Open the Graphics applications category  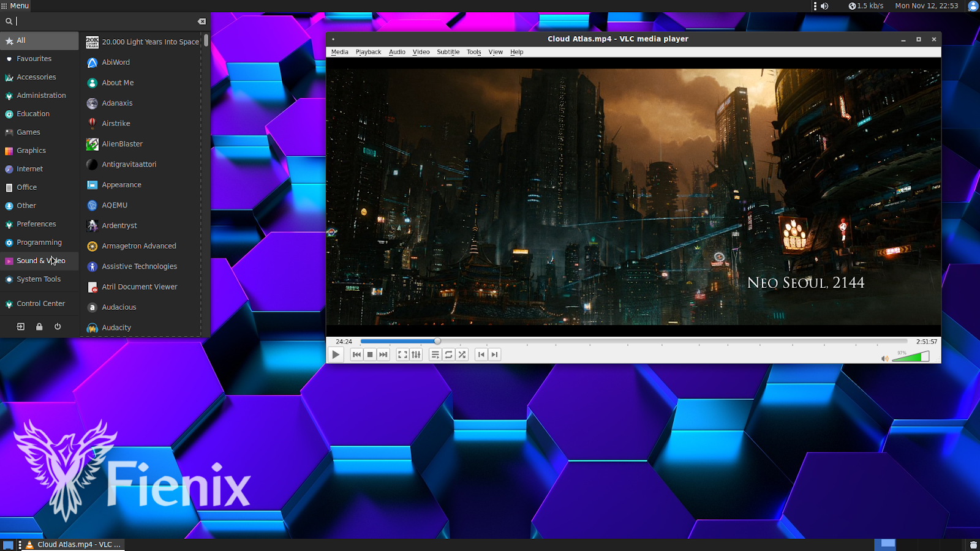pyautogui.click(x=31, y=150)
